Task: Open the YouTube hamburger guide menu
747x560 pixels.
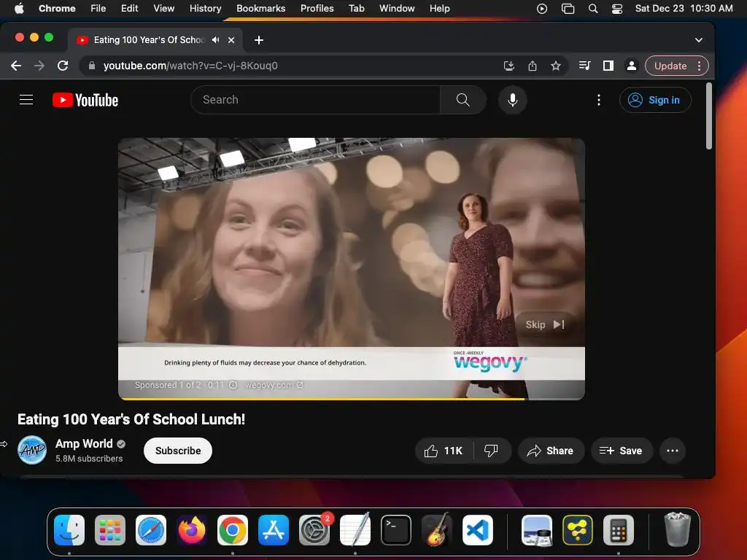Action: (x=26, y=99)
